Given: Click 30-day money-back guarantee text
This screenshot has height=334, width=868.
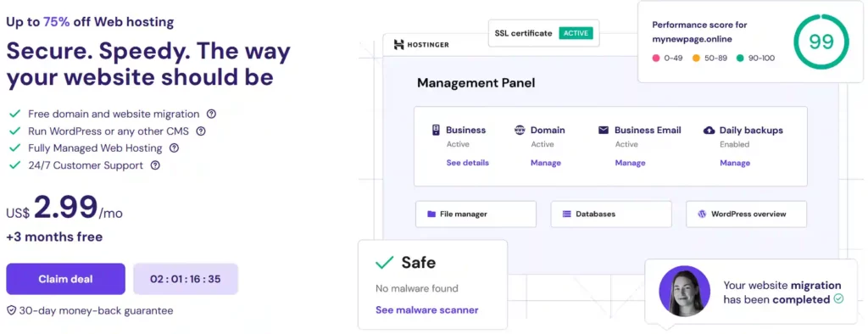Looking at the screenshot, I should (96, 311).
